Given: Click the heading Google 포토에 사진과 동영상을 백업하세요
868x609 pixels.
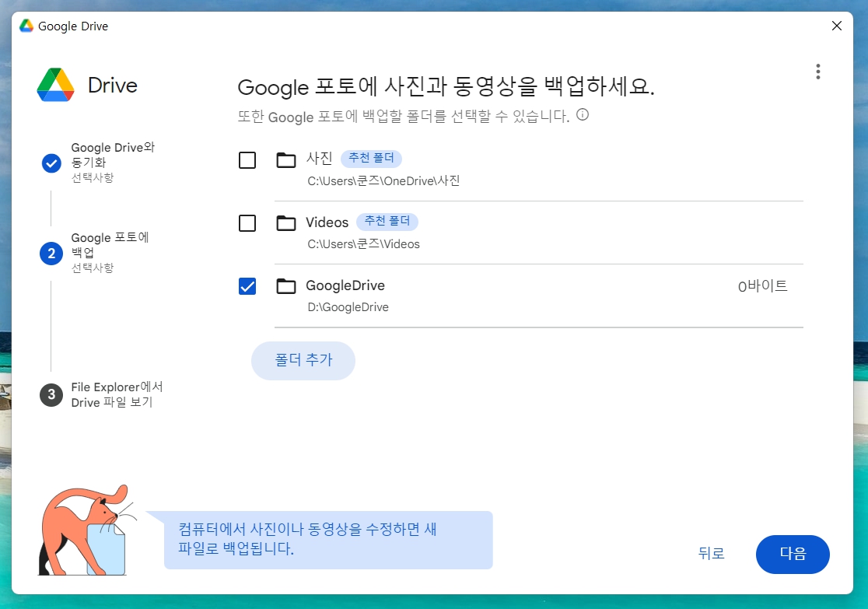Looking at the screenshot, I should [x=446, y=87].
